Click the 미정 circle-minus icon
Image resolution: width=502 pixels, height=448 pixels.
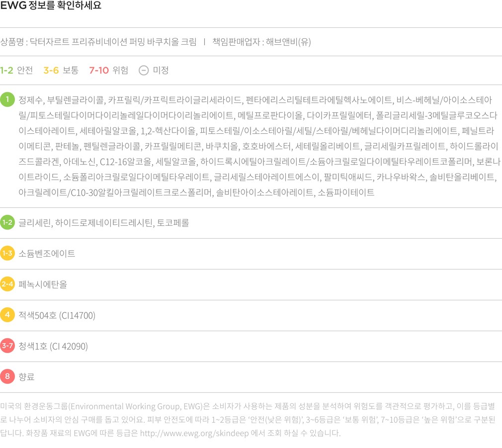(143, 70)
